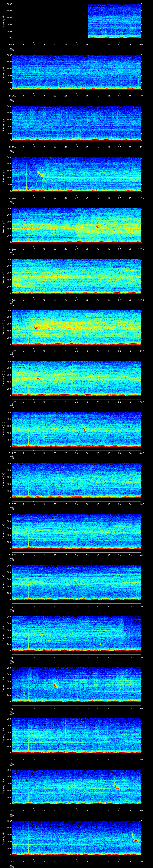Click the '5:11:00' start time label

coord(12,147)
